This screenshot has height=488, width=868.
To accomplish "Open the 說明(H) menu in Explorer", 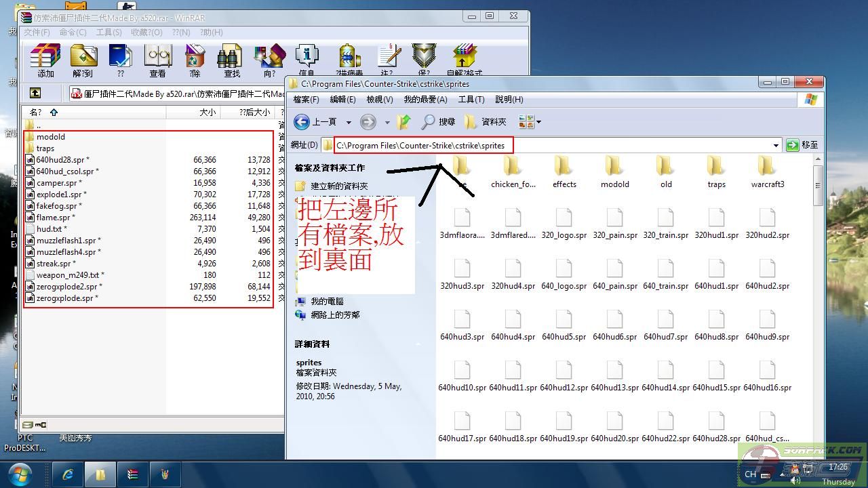I will 509,99.
